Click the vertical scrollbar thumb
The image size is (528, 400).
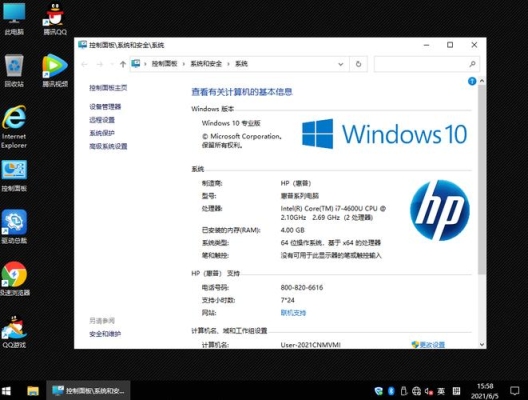(x=482, y=180)
